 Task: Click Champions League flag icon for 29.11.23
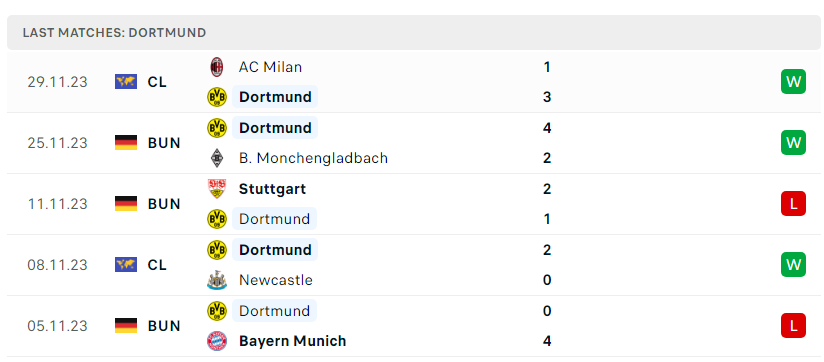pos(126,82)
